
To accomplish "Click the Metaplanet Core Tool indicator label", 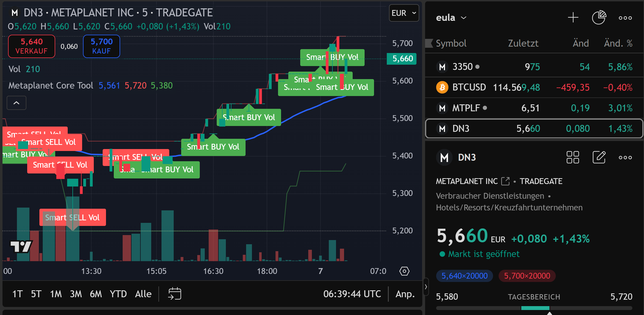I will pos(51,85).
